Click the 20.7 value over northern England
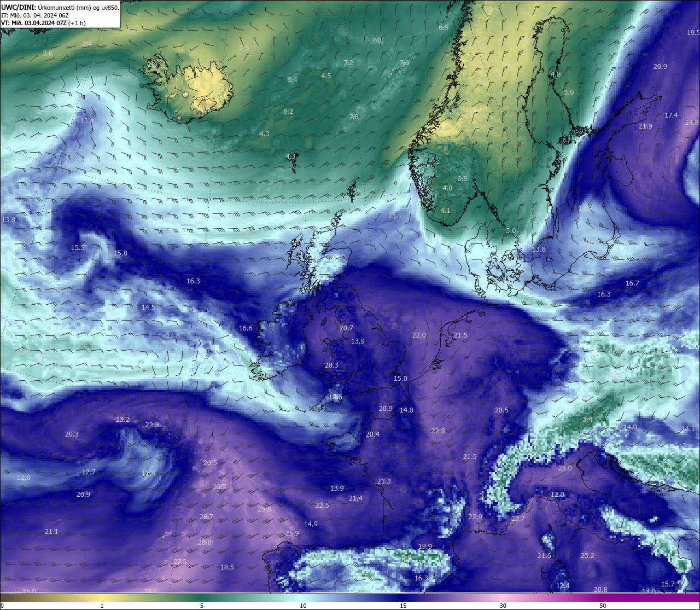The height and width of the screenshot is (610, 700). 346,328
